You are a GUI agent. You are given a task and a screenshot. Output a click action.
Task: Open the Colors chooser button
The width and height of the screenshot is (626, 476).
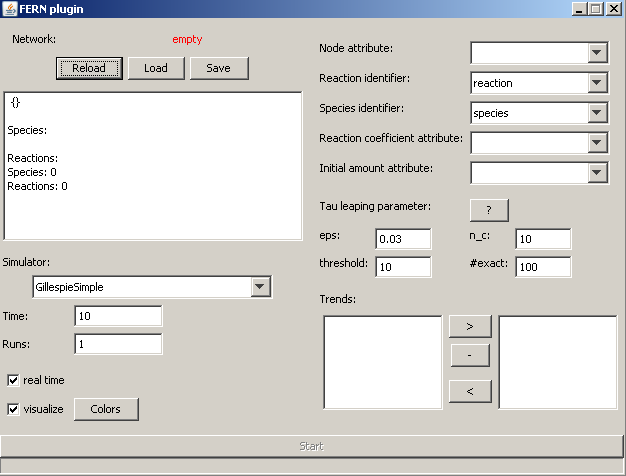(x=106, y=409)
